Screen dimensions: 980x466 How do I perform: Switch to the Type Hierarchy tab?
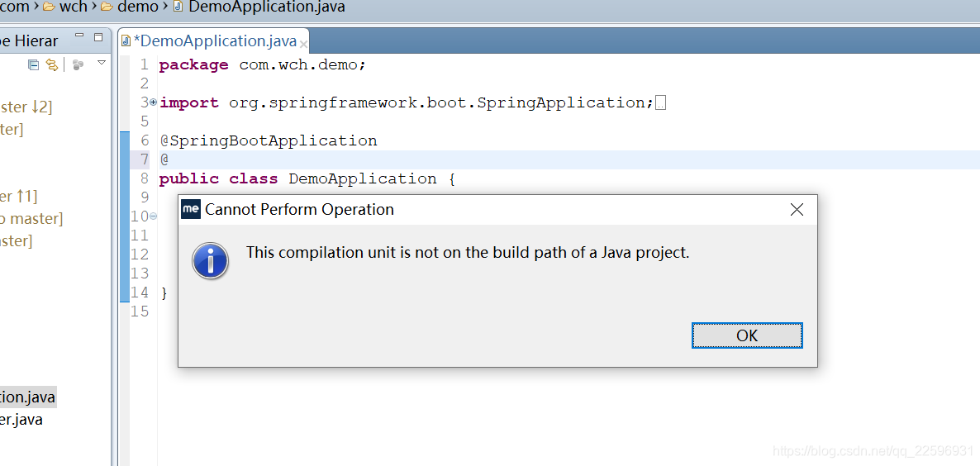click(30, 41)
